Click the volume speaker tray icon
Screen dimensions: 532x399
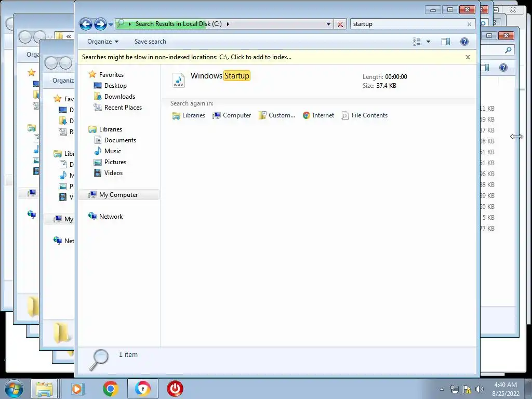[480, 389]
